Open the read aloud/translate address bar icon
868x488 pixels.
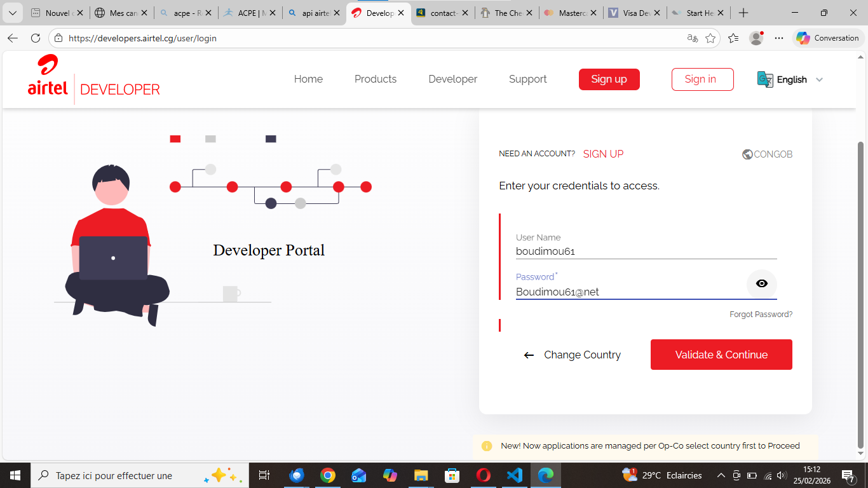pyautogui.click(x=693, y=38)
